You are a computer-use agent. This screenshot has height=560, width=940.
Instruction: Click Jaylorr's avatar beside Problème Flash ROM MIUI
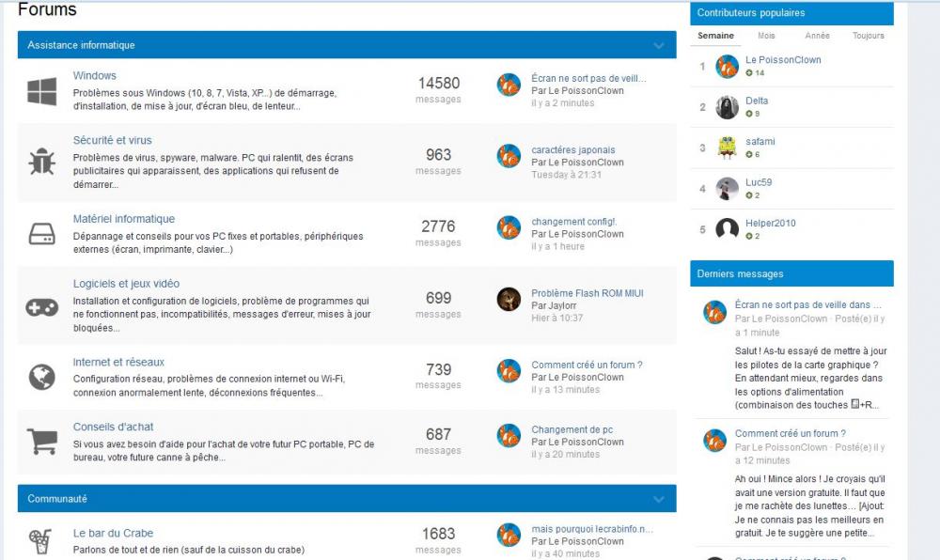pyautogui.click(x=509, y=299)
